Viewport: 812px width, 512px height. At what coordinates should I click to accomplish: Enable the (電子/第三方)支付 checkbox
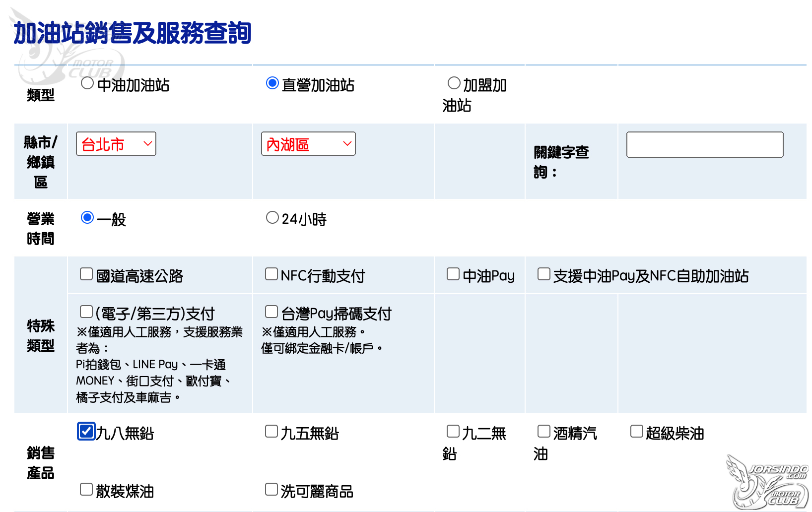(x=86, y=312)
